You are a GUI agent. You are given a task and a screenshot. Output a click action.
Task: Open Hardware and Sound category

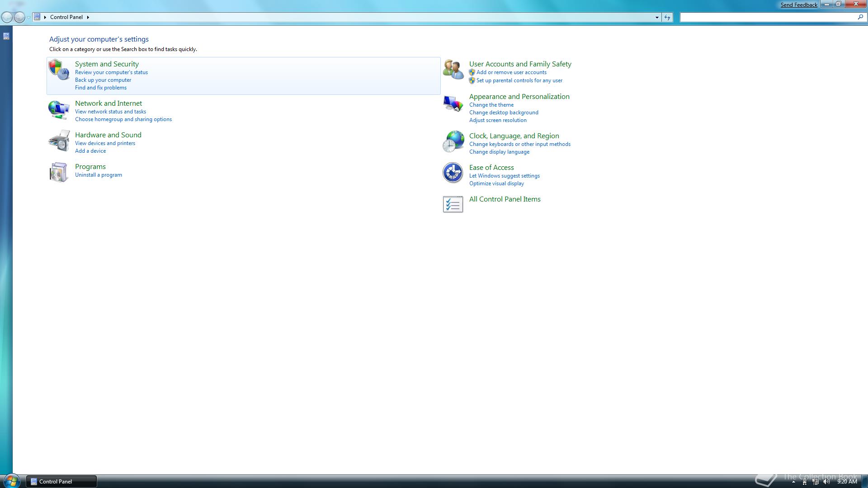(x=108, y=135)
